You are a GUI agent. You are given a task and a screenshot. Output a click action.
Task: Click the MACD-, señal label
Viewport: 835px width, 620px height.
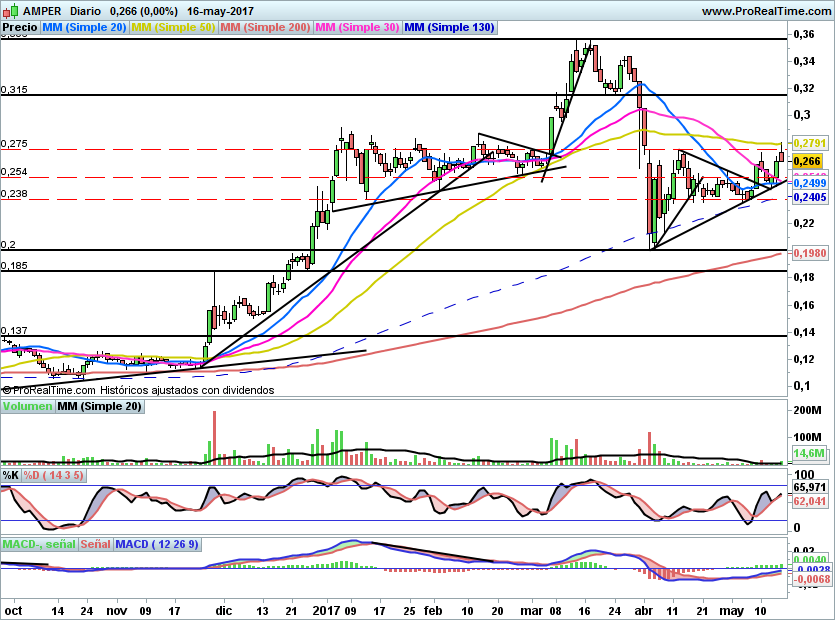(38, 544)
